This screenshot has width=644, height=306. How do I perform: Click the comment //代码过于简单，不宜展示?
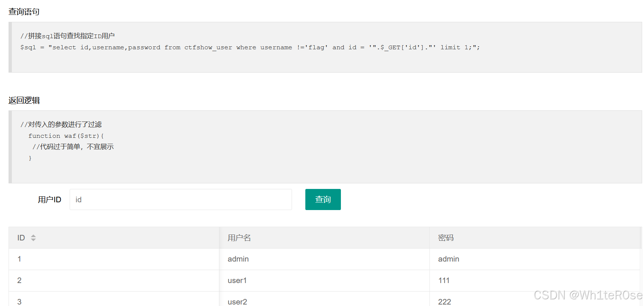click(73, 147)
